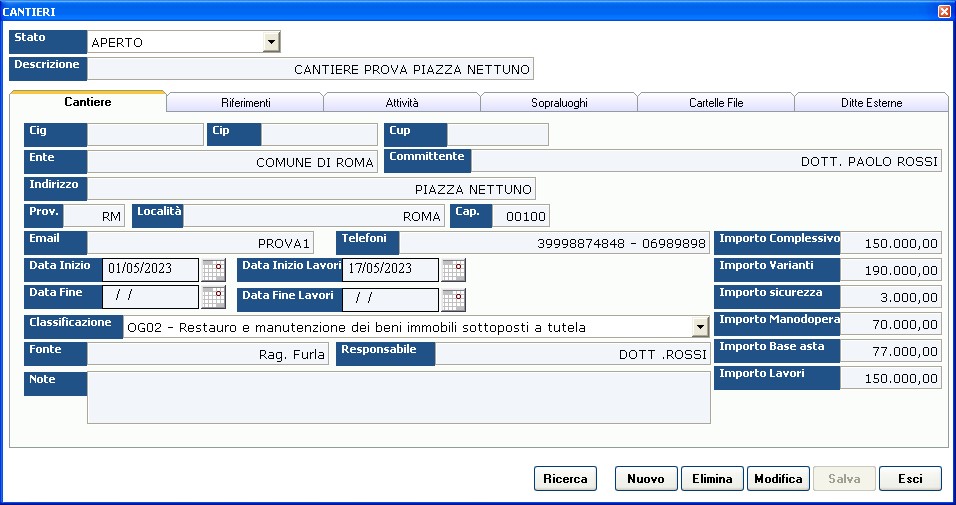
Task: Open calendar picker for Data Inizio Lavori
Action: point(453,269)
